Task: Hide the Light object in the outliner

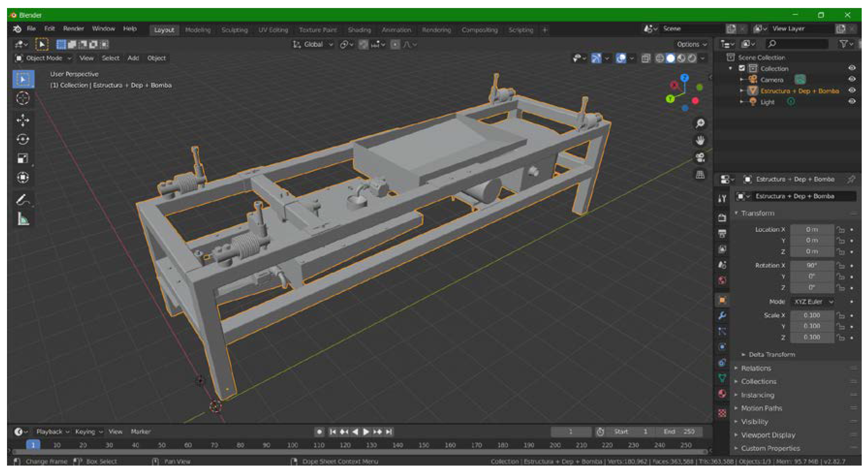Action: (x=852, y=102)
